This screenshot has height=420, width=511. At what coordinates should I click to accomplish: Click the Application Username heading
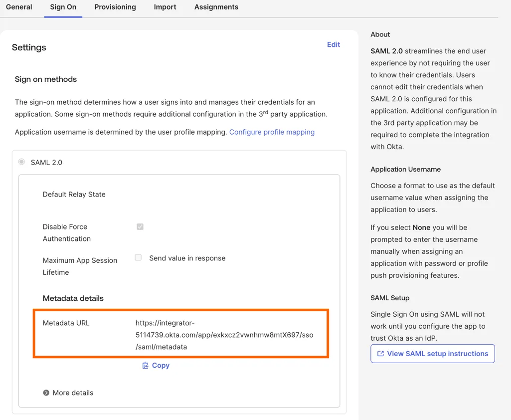405,169
